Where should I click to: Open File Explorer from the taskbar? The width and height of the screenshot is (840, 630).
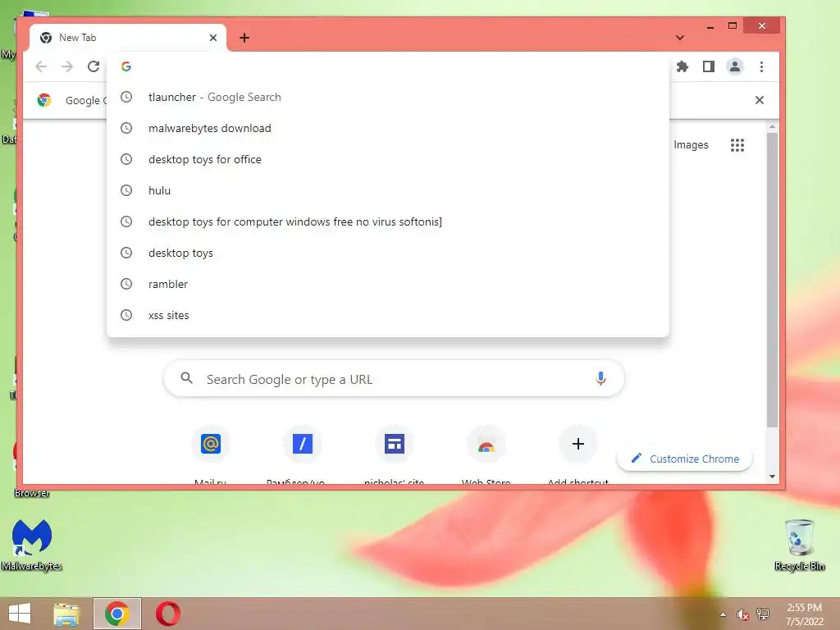pos(66,614)
